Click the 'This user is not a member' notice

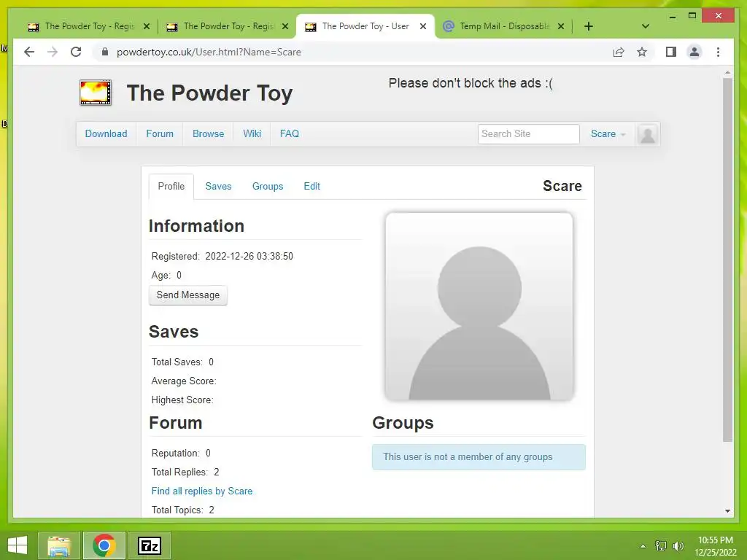479,457
